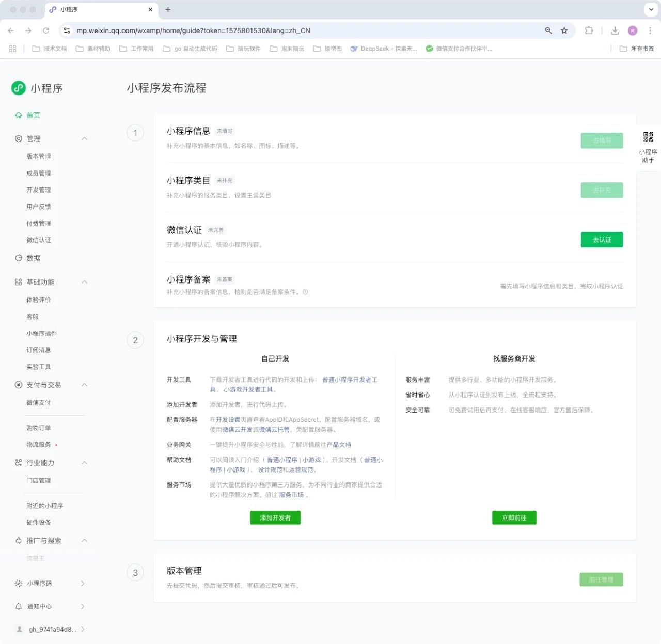Viewport: 661px width, 644px height.
Task: Open the 首页 home item
Action: click(28, 115)
